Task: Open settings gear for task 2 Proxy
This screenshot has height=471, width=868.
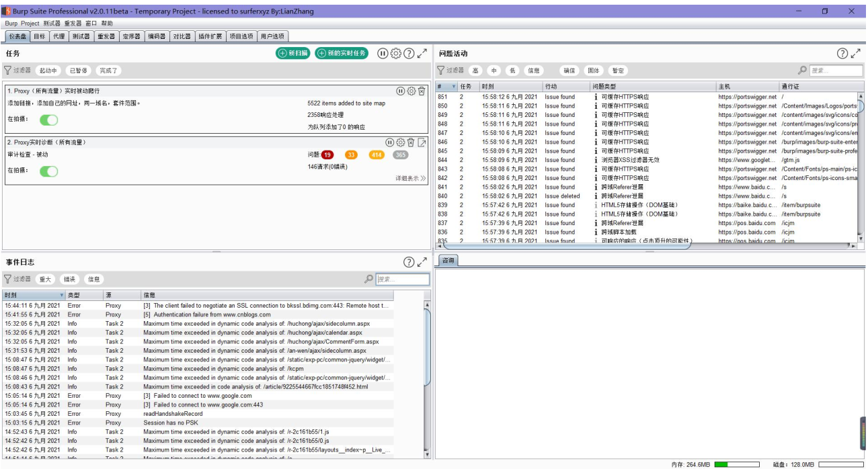Action: point(401,142)
